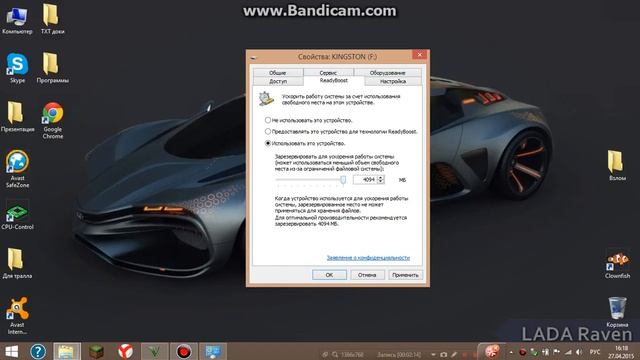
Task: Switch to the Доступ tab
Action: 278,81
